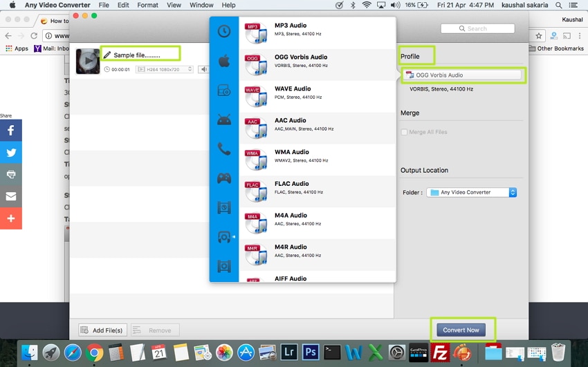Open Finder from the dock

point(30,352)
